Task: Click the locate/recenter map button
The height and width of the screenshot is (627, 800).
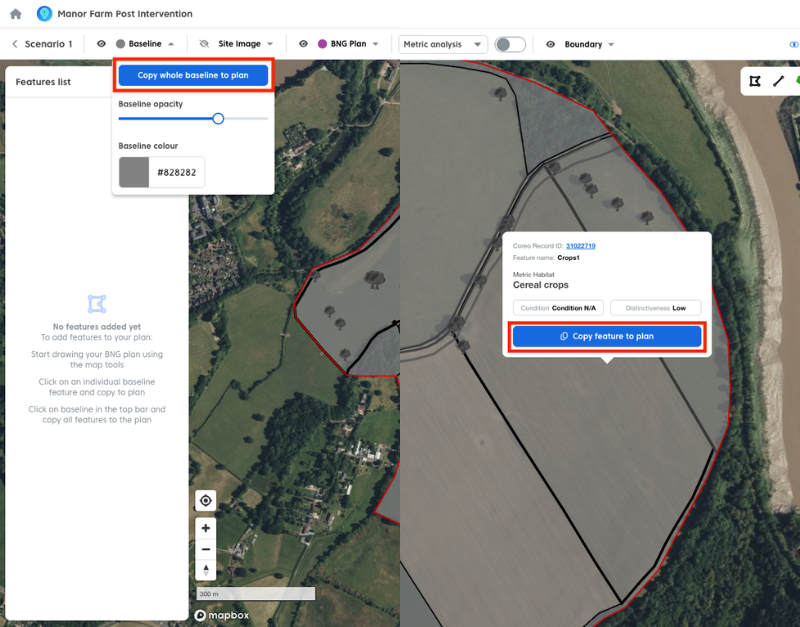Action: point(206,501)
